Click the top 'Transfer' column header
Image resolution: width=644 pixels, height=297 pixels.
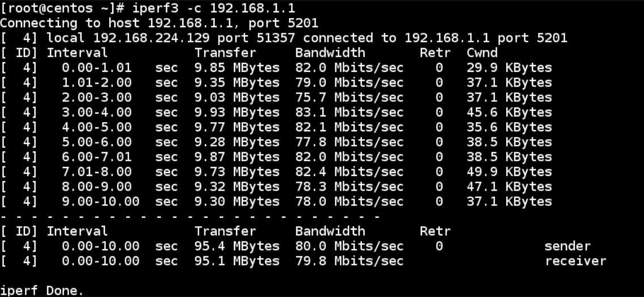(225, 53)
